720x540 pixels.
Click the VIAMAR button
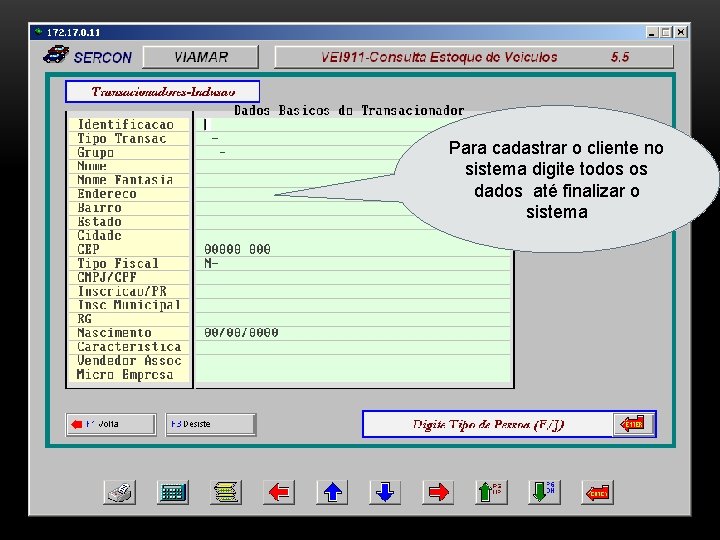point(201,57)
